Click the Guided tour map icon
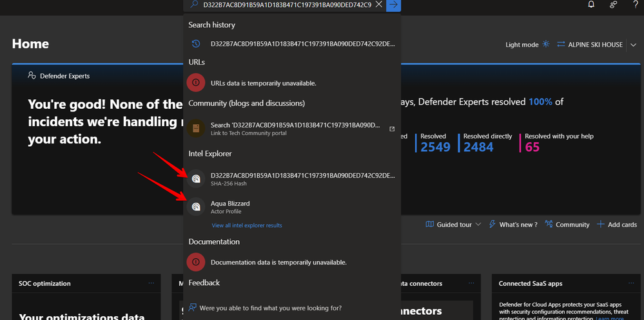The image size is (644, 320). pos(429,224)
